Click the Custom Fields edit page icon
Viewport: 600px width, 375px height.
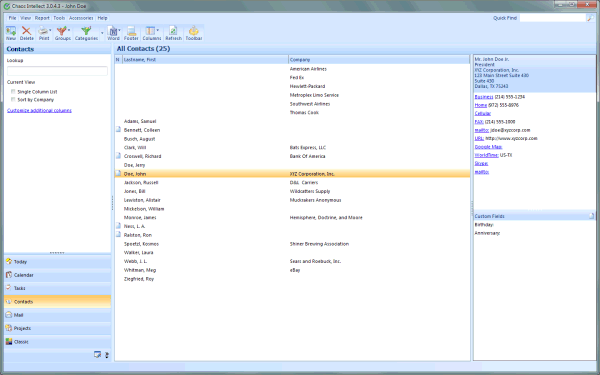[x=591, y=216]
